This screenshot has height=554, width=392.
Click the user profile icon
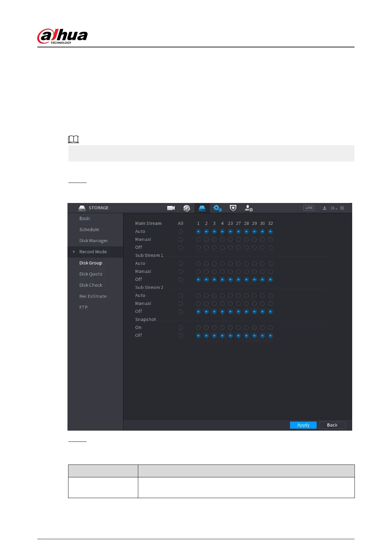pos(325,208)
